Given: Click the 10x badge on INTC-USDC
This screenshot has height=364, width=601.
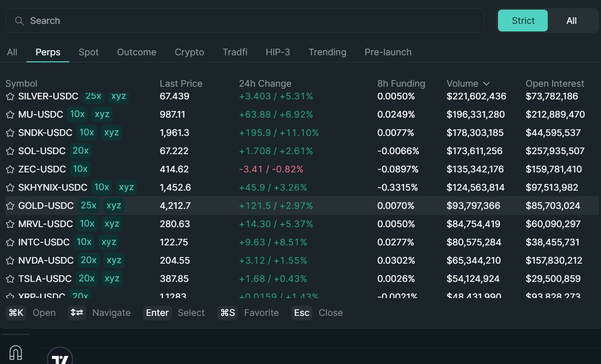Looking at the screenshot, I should (84, 242).
